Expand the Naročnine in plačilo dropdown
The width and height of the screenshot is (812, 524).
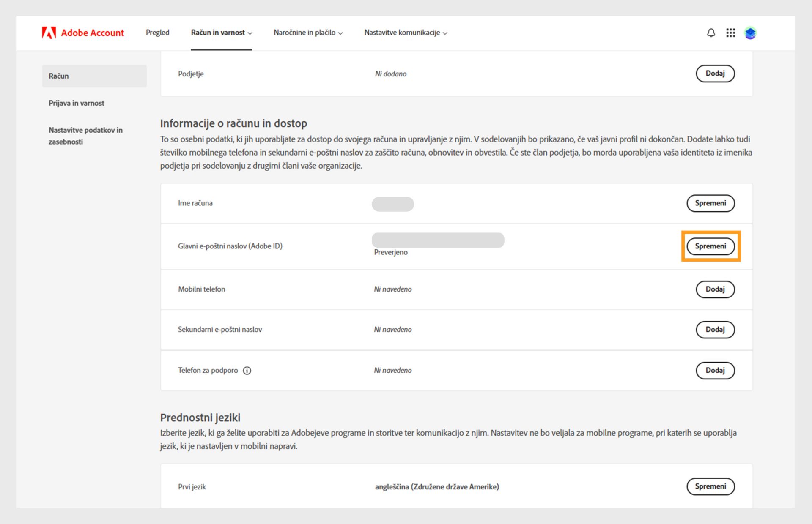(308, 33)
